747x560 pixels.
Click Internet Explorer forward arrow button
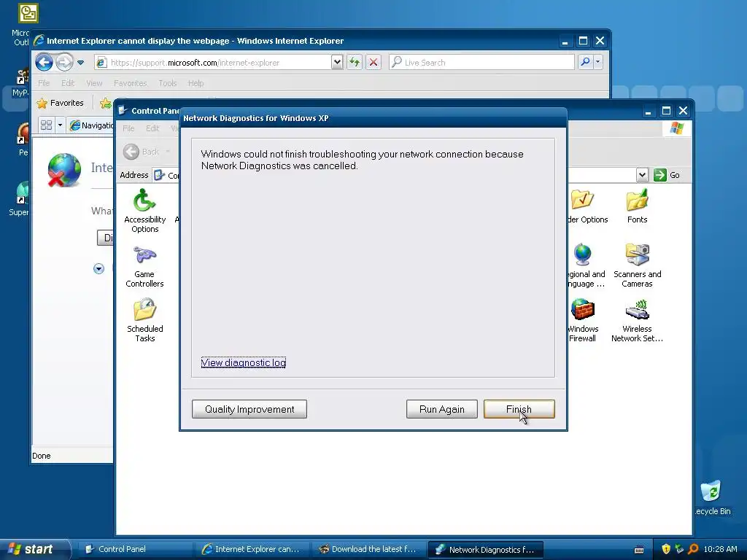(64, 62)
